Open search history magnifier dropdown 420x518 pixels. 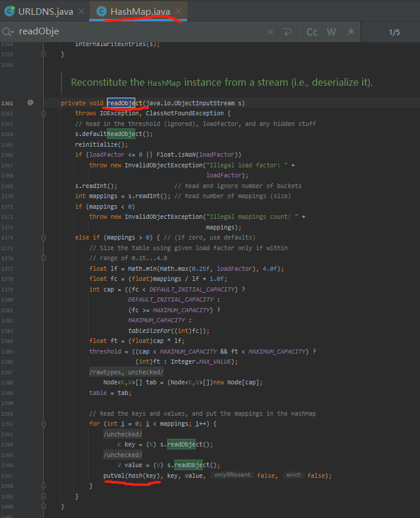click(x=8, y=32)
